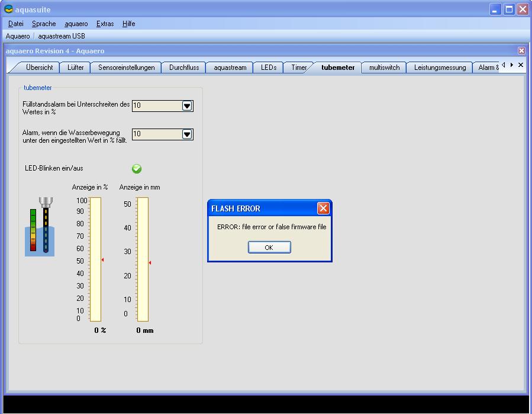This screenshot has width=532, height=414.
Task: Open the Sprache menu
Action: tap(44, 24)
